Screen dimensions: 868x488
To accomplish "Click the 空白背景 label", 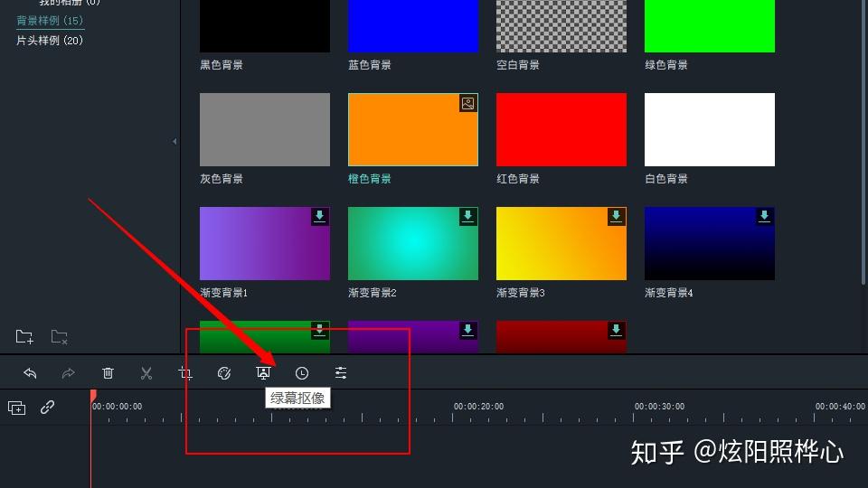I will (x=518, y=65).
